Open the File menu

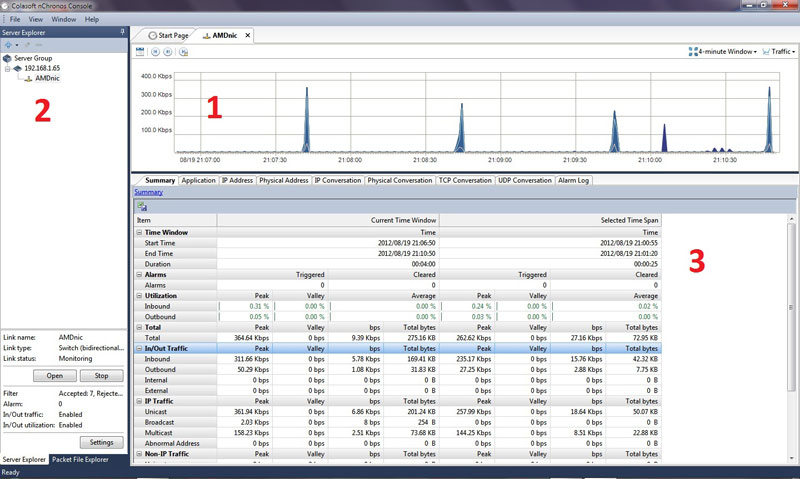15,19
